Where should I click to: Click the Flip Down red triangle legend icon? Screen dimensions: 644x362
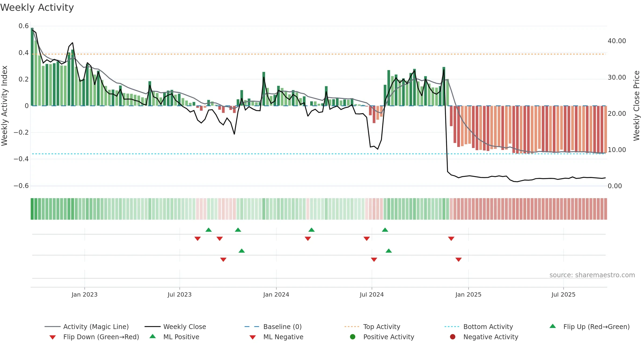53,337
